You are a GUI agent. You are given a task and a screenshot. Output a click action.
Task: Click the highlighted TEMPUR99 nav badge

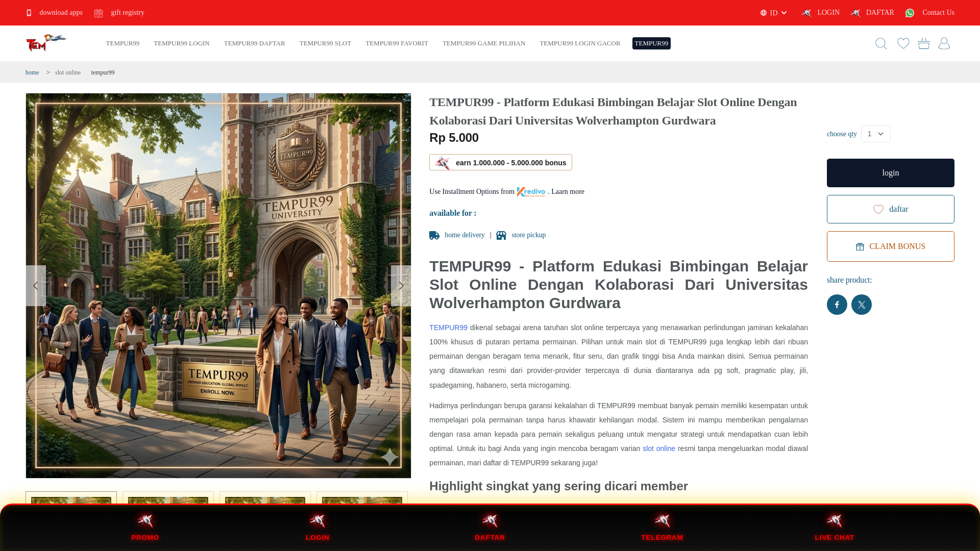651,43
